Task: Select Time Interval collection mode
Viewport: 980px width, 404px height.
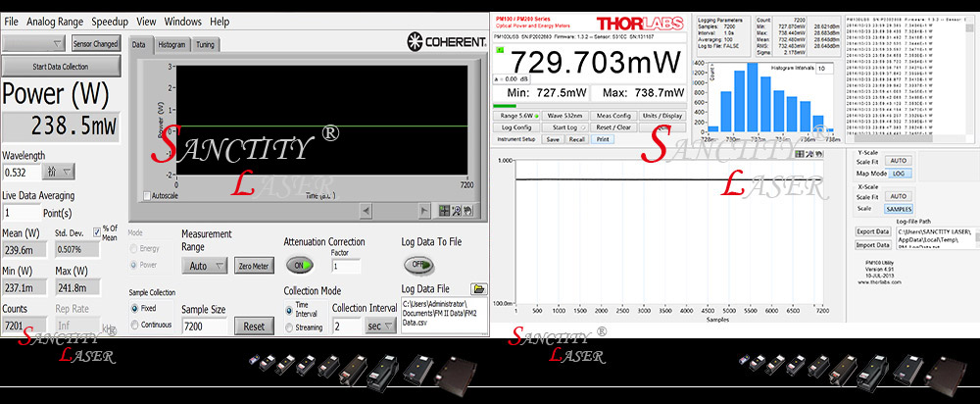Action: pos(289,310)
